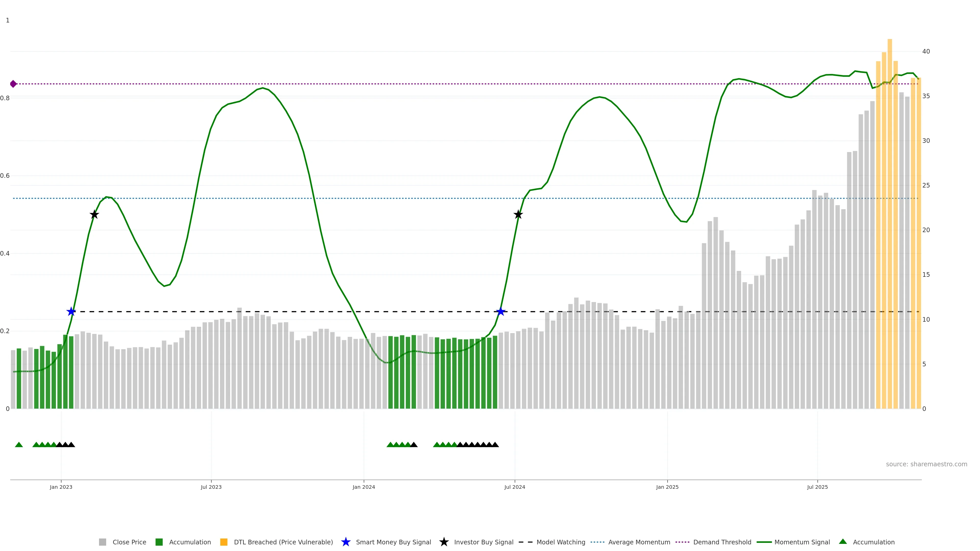Click the black star near Jul 2024

(518, 215)
